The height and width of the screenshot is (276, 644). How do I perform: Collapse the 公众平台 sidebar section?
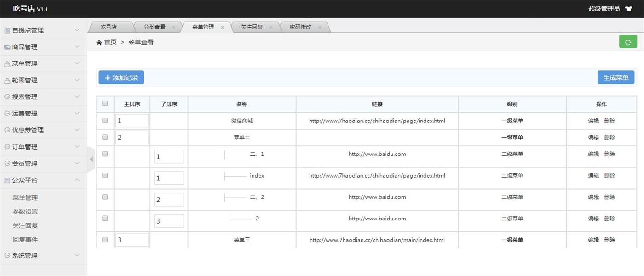[x=43, y=180]
